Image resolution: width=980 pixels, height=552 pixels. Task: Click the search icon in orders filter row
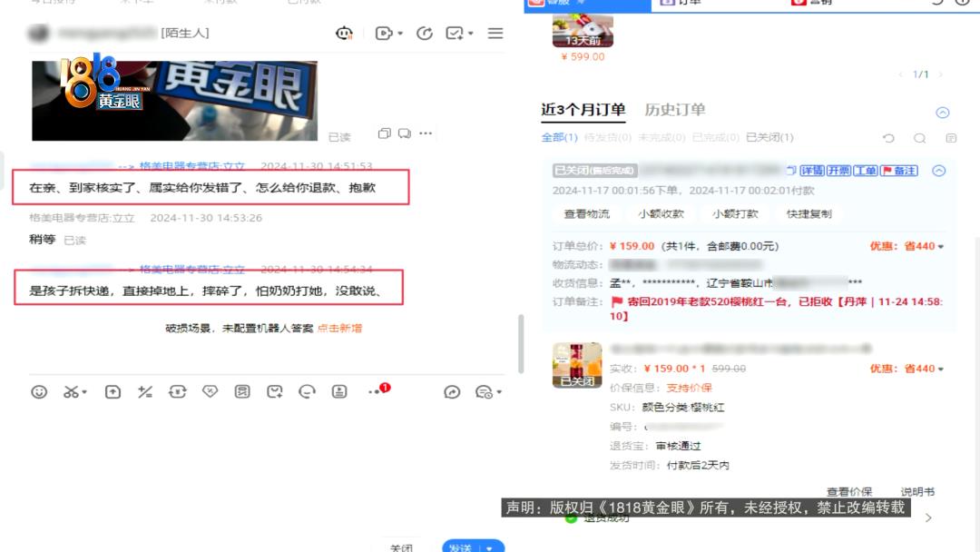pos(919,138)
